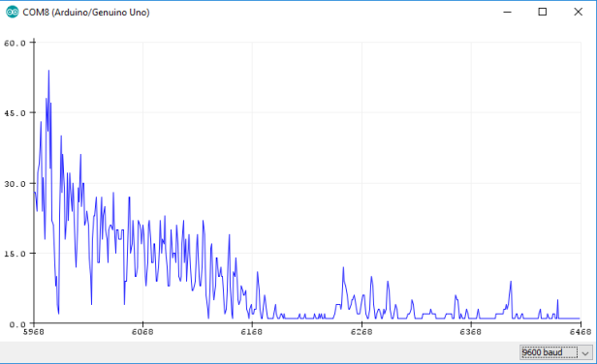Click the 6068 x-axis tick label
The height and width of the screenshot is (364, 597).
point(142,332)
